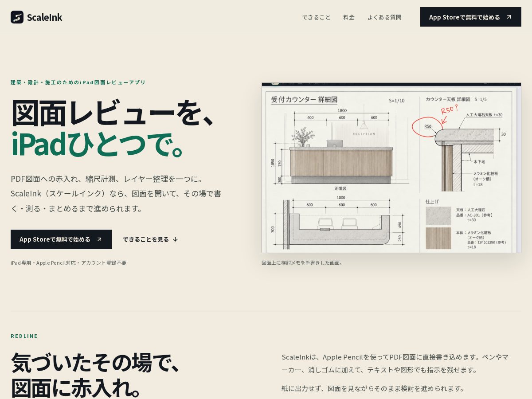
Task: Click the ScaleInk brand name in header
Action: (x=44, y=17)
